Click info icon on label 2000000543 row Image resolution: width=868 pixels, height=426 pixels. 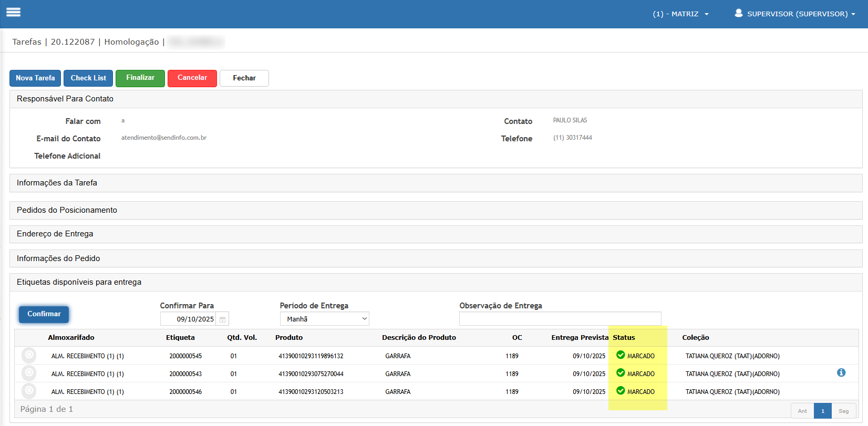point(841,372)
